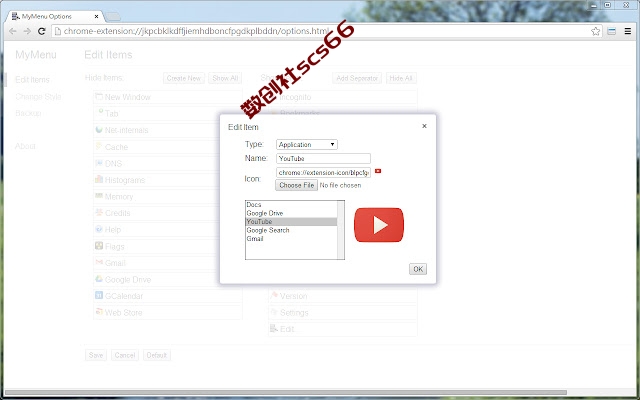The height and width of the screenshot is (400, 640).
Task: Select Google Drive in the application list
Action: coord(291,213)
